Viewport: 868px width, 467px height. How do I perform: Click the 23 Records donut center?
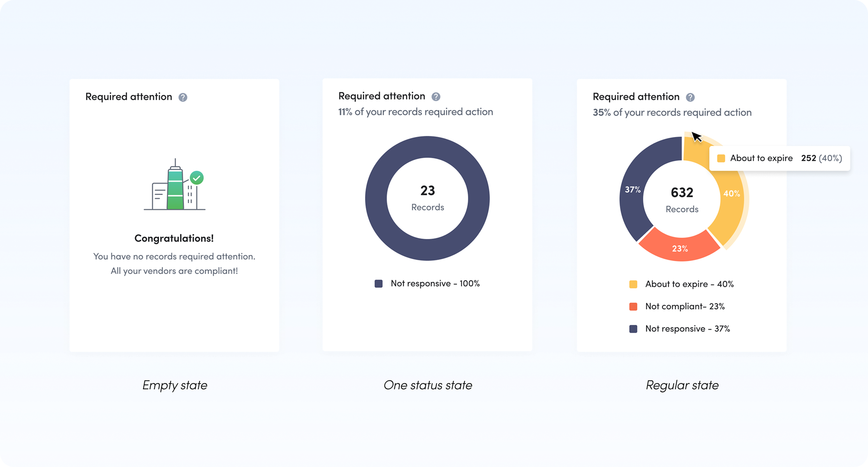point(427,198)
